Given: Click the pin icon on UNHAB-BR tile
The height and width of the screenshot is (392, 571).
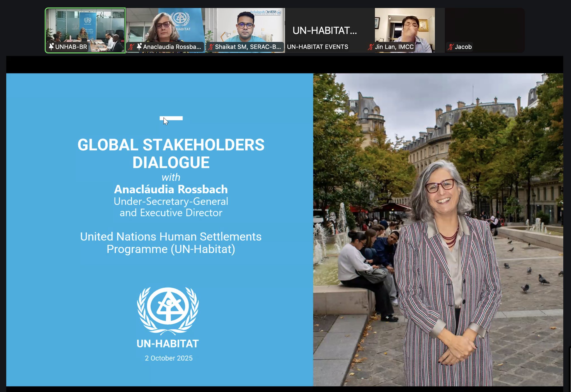Looking at the screenshot, I should tap(51, 47).
